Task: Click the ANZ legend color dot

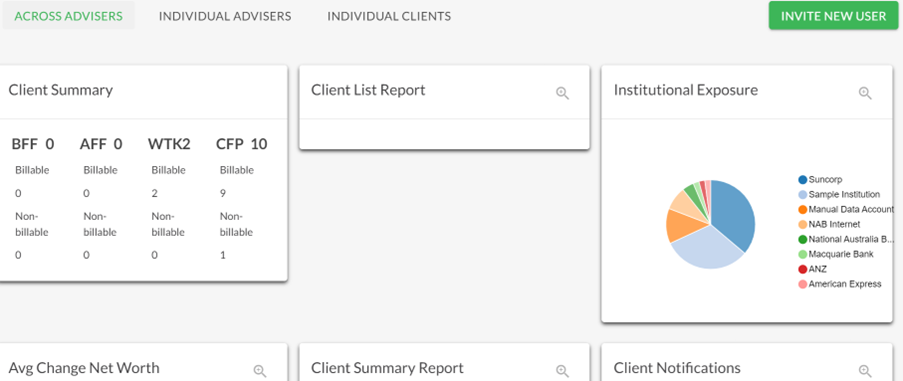Action: point(802,269)
